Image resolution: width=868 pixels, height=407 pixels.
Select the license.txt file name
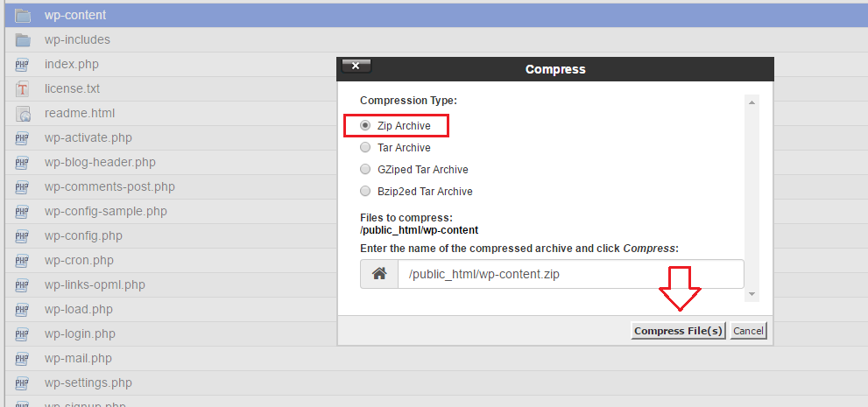click(x=73, y=88)
